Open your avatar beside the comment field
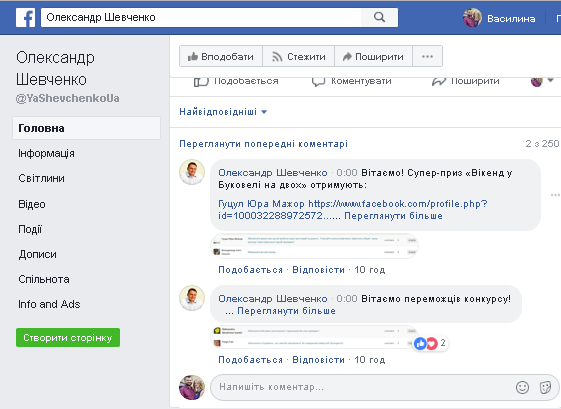Screen dimensions: 561x409 [192, 387]
